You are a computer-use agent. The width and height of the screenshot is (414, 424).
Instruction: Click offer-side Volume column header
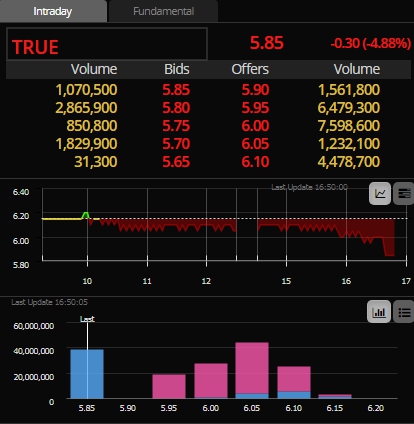pos(357,69)
